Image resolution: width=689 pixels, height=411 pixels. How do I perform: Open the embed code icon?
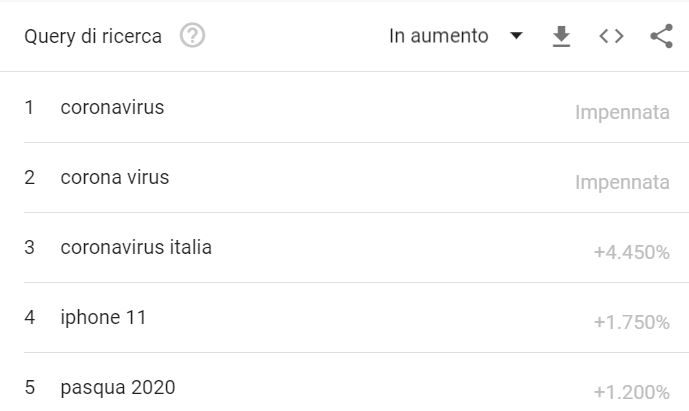click(611, 36)
